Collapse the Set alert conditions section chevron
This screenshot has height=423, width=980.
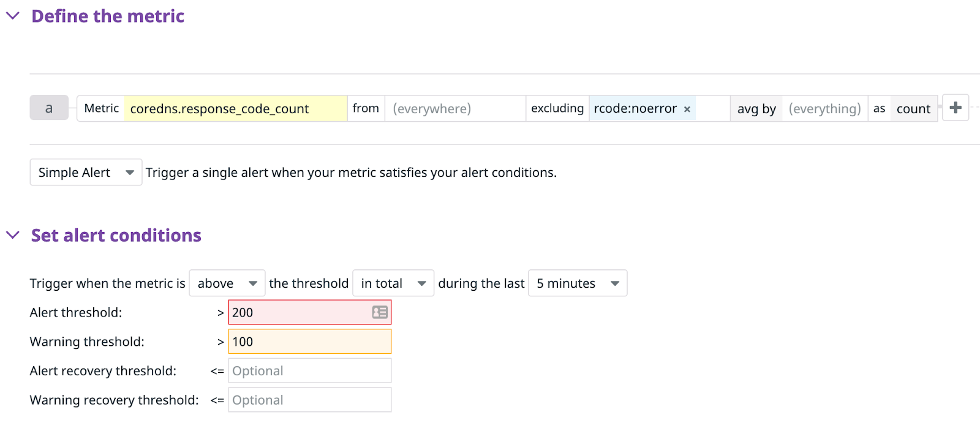click(13, 235)
